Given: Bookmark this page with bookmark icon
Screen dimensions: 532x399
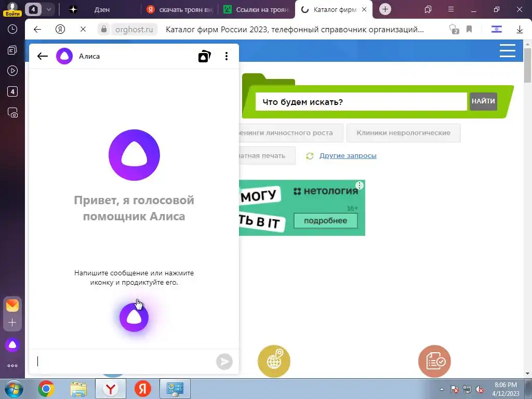Looking at the screenshot, I should click(x=469, y=29).
